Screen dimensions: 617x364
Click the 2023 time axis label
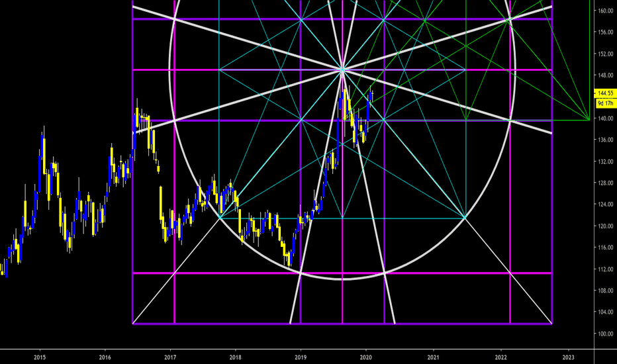[x=568, y=357]
